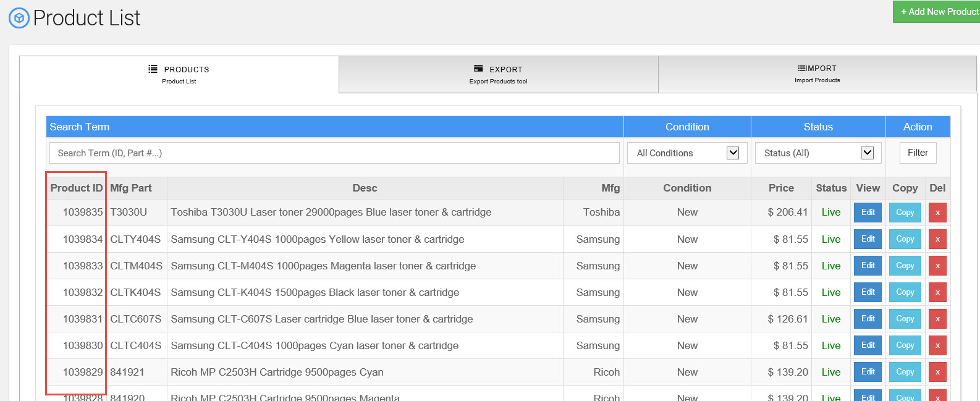The height and width of the screenshot is (401, 980).
Task: Open the Import Products tab
Action: pyautogui.click(x=817, y=74)
